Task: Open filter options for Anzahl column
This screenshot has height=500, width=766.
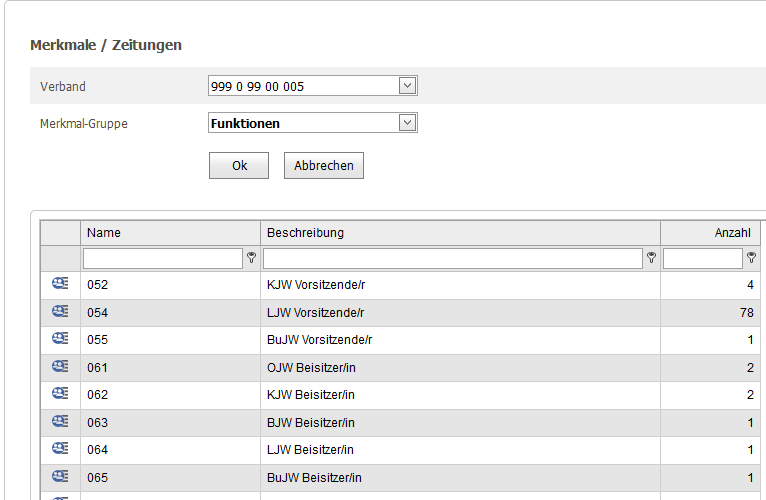Action: [x=751, y=258]
